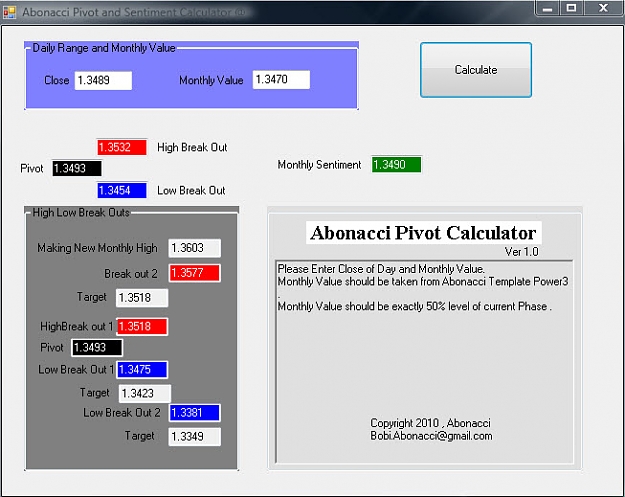Click the Pivot field inside High Low Break Outs

click(97, 348)
